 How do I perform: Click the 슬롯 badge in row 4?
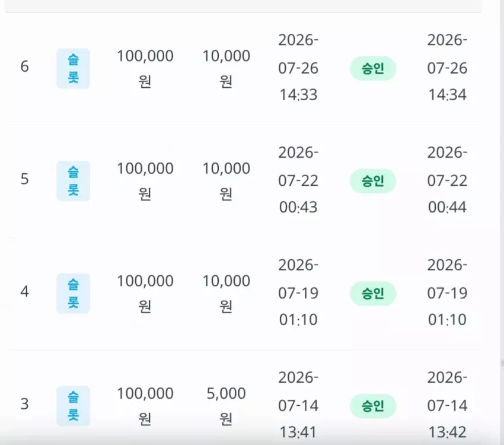pos(74,294)
